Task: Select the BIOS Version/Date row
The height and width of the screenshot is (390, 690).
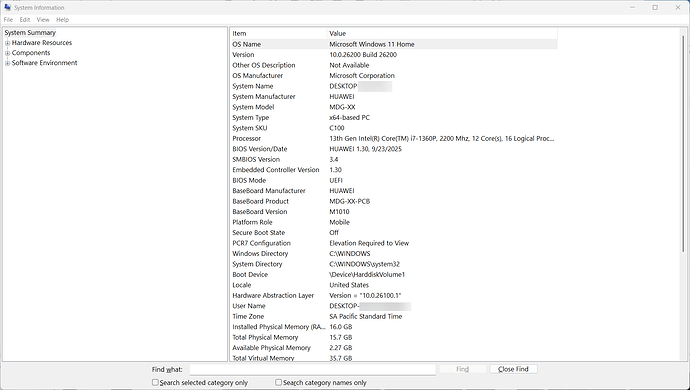Action: [x=394, y=149]
